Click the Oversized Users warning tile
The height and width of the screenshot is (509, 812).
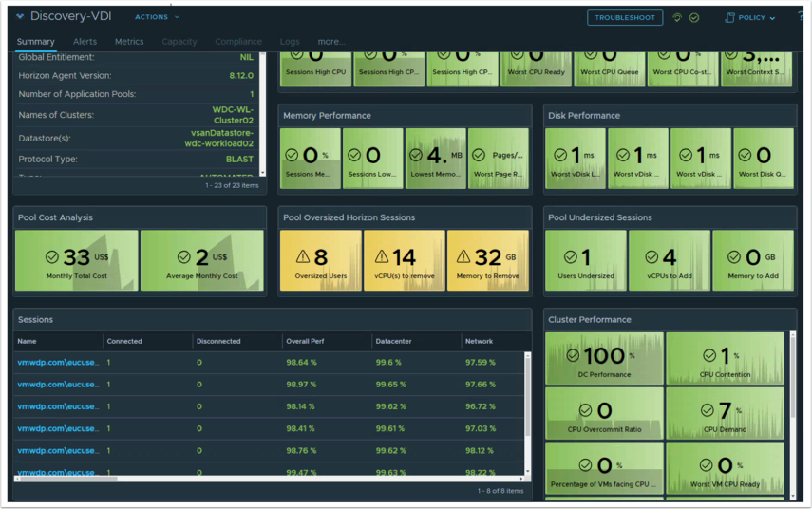point(320,260)
